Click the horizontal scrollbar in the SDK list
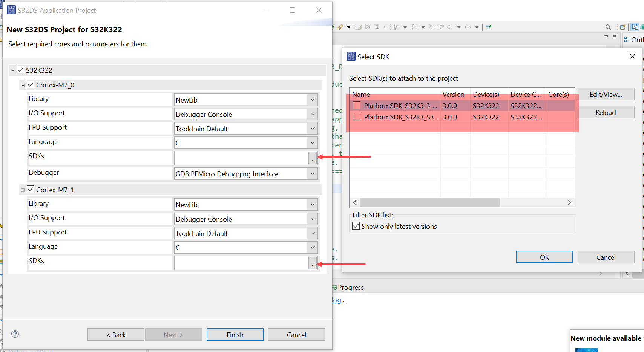This screenshot has width=644, height=352. [430, 202]
